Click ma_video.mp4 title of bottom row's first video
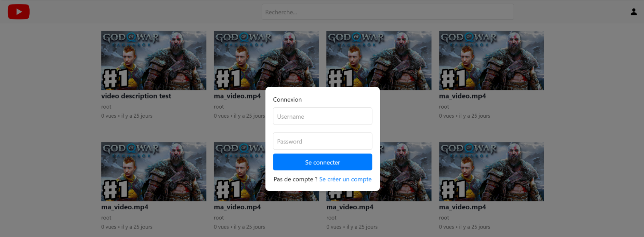 pyautogui.click(x=125, y=207)
